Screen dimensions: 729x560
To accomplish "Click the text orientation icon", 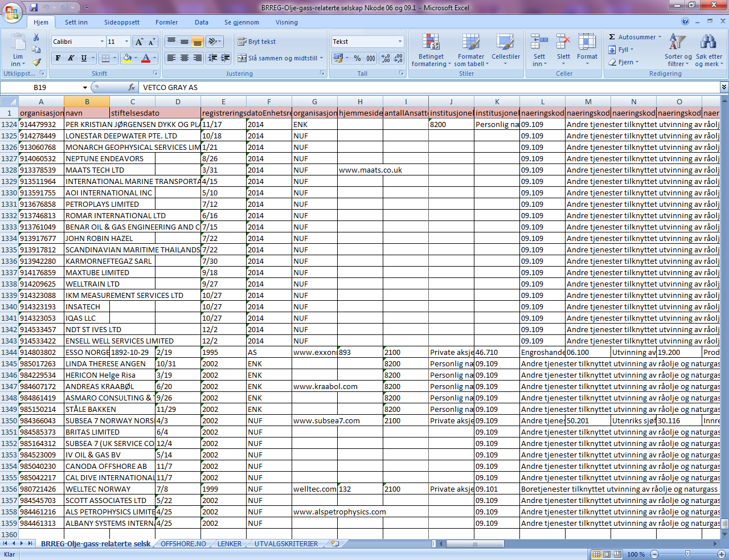I will point(212,42).
